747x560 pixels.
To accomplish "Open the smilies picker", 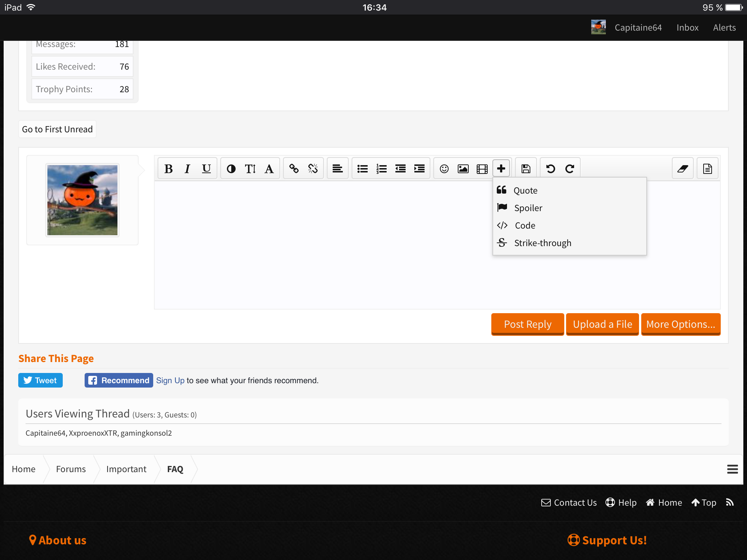I will tap(444, 169).
